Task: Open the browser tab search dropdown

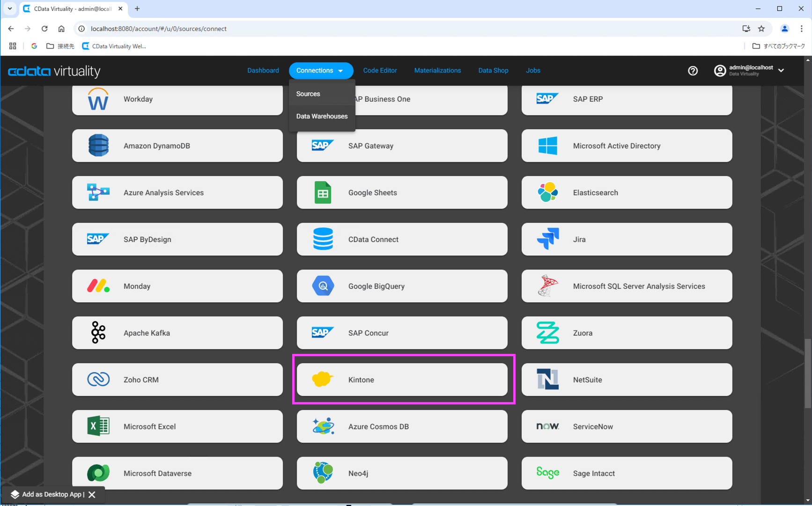Action: (x=10, y=8)
